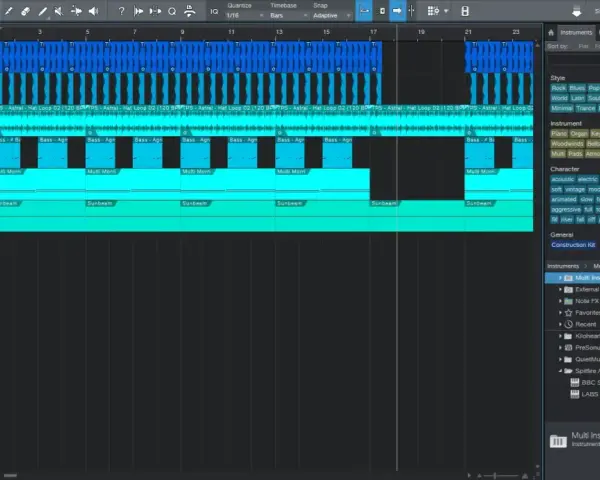Filter by the Minimal style tag

point(562,108)
